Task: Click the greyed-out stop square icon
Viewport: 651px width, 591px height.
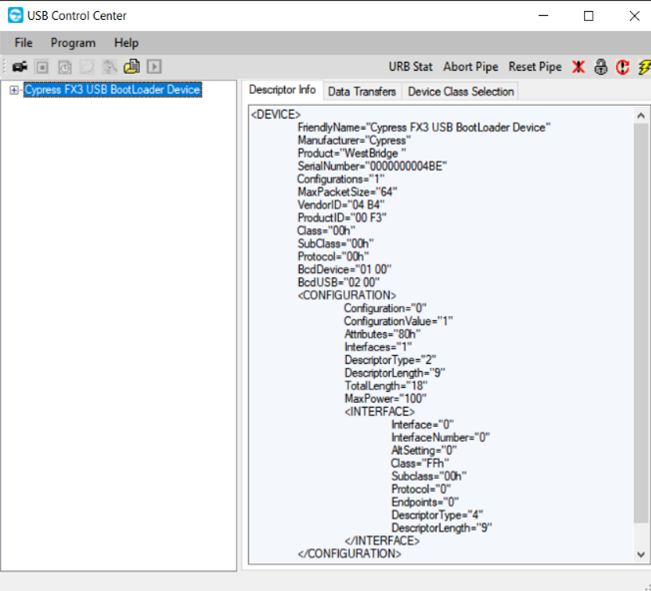Action: click(42, 67)
